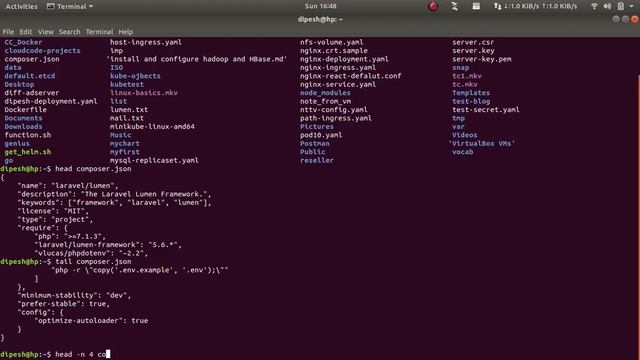Click the text reseller
The height and width of the screenshot is (360, 640).
(x=317, y=160)
